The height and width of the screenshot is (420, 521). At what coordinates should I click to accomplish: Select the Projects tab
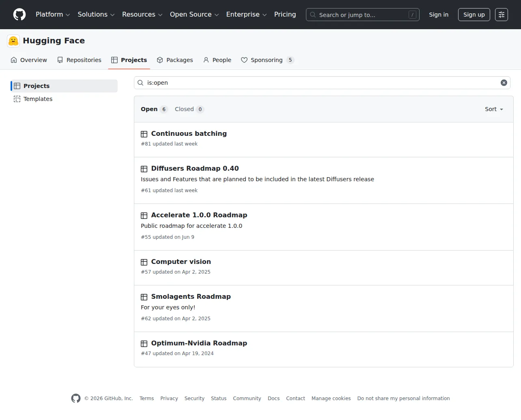pos(129,60)
